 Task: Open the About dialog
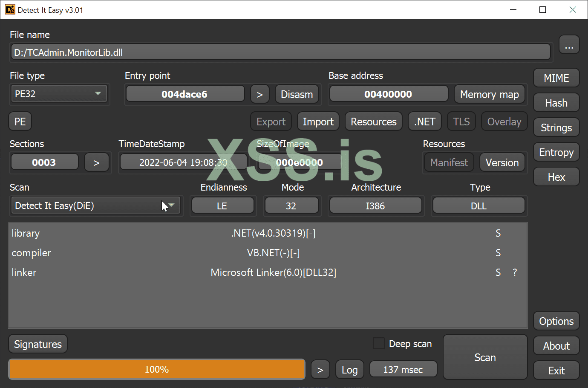click(x=556, y=346)
